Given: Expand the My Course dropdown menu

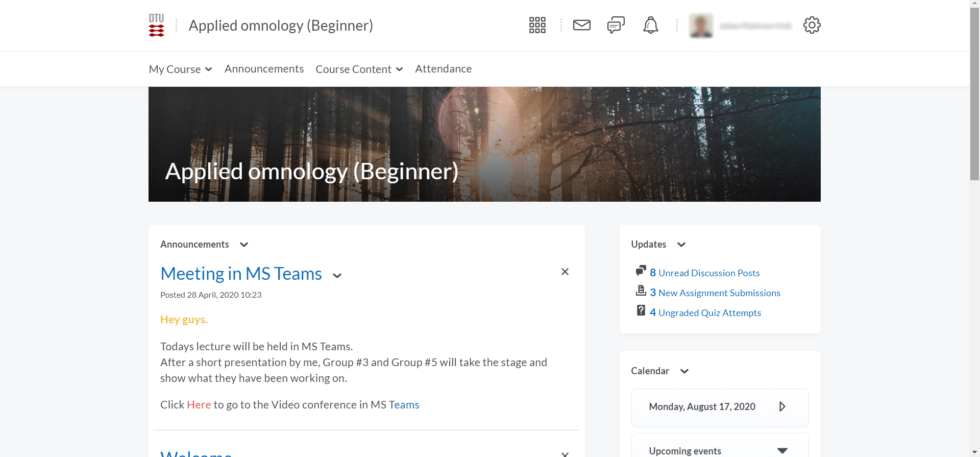Looking at the screenshot, I should (x=180, y=69).
